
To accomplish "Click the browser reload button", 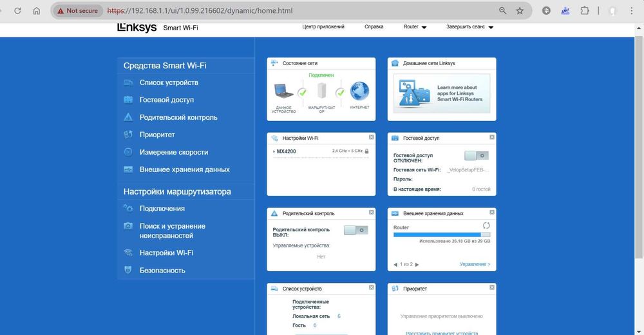I will [17, 11].
